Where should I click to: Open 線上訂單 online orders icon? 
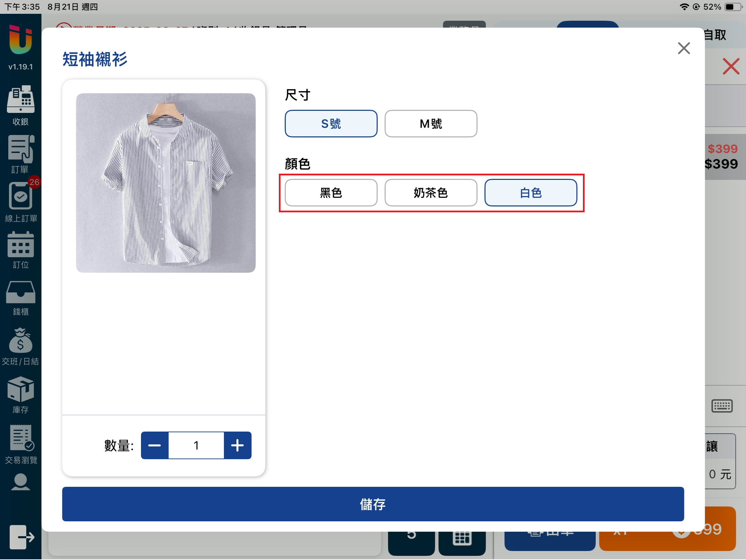coord(20,196)
